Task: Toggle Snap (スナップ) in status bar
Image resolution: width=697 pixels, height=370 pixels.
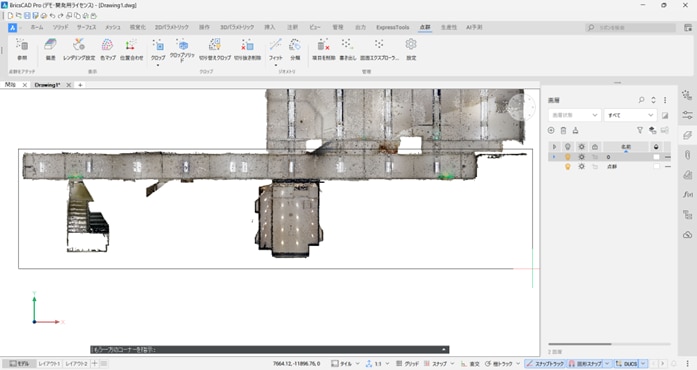Action: click(x=435, y=364)
